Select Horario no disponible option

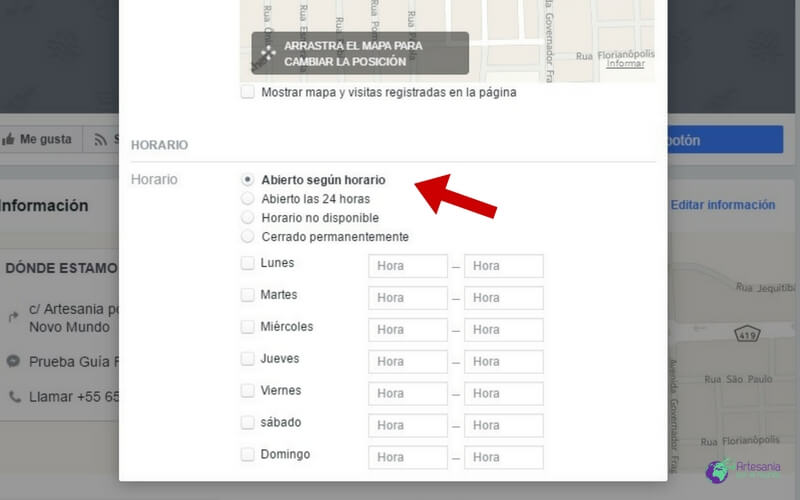(247, 218)
